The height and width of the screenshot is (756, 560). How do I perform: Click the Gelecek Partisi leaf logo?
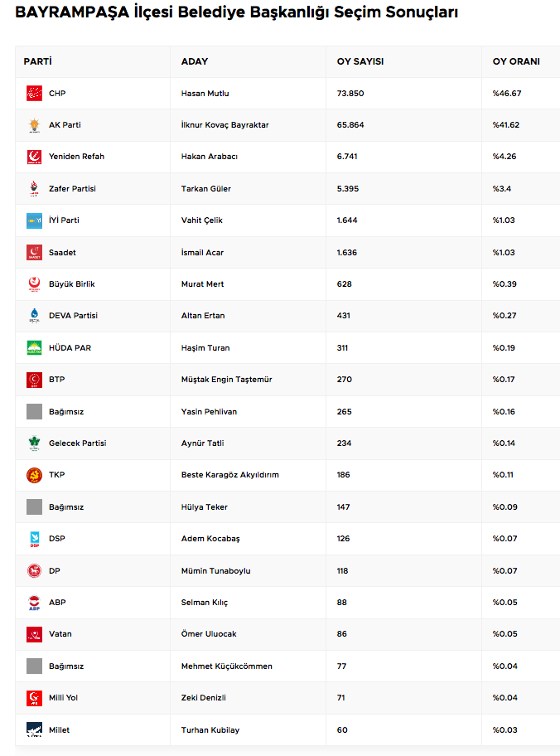(x=34, y=443)
